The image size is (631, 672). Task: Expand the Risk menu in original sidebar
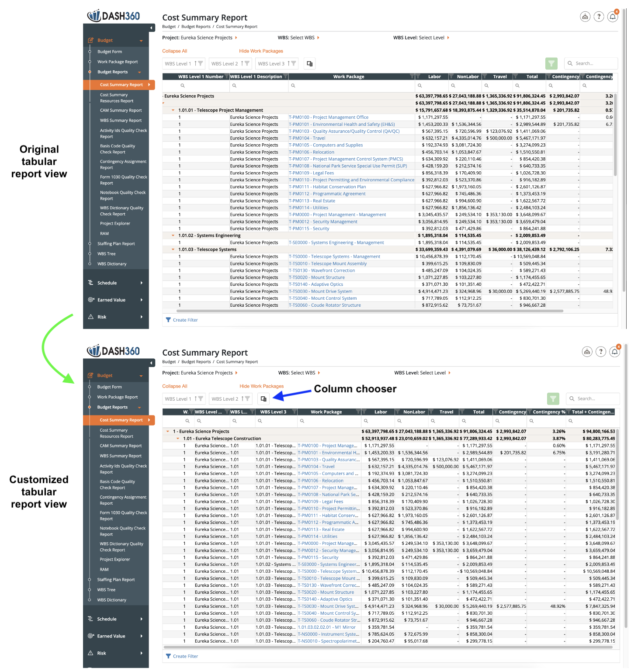[x=142, y=317]
